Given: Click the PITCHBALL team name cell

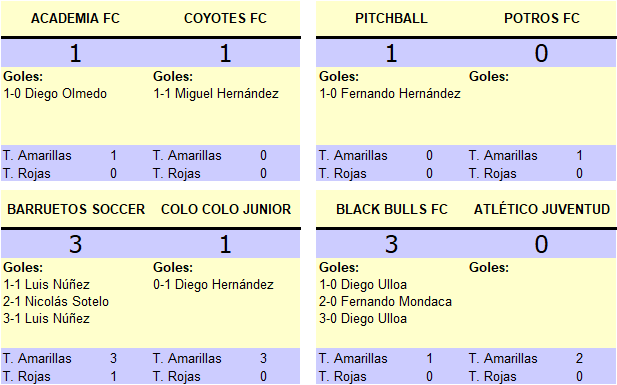Looking at the screenshot, I should 391,18.
